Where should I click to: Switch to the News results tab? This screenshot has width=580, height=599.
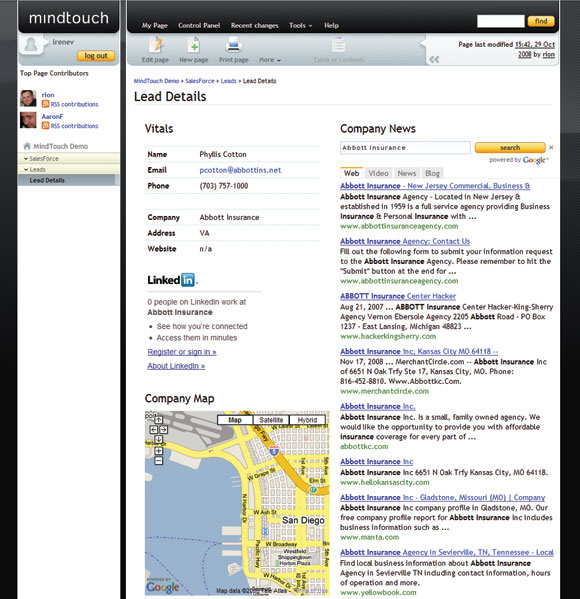click(x=407, y=173)
